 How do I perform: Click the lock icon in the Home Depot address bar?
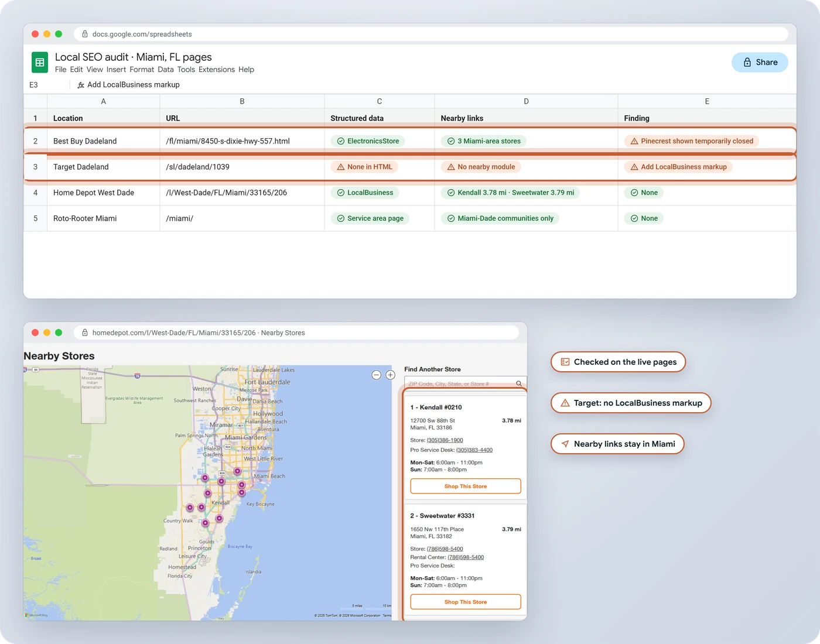coord(85,333)
